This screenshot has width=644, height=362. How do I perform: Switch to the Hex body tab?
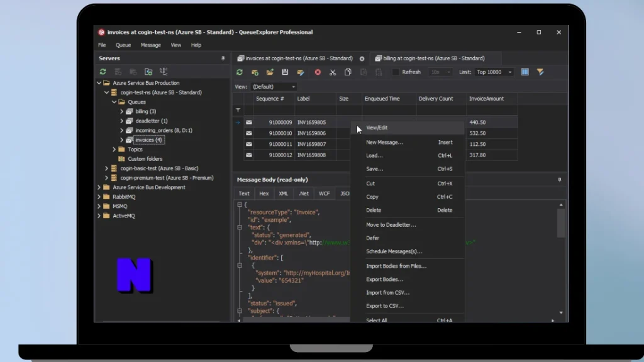pos(264,194)
